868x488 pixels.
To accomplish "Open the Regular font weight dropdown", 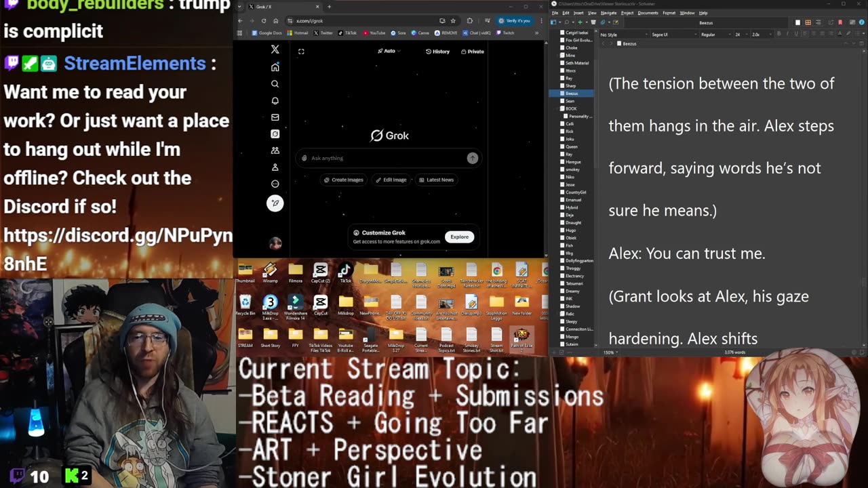I will coord(715,35).
